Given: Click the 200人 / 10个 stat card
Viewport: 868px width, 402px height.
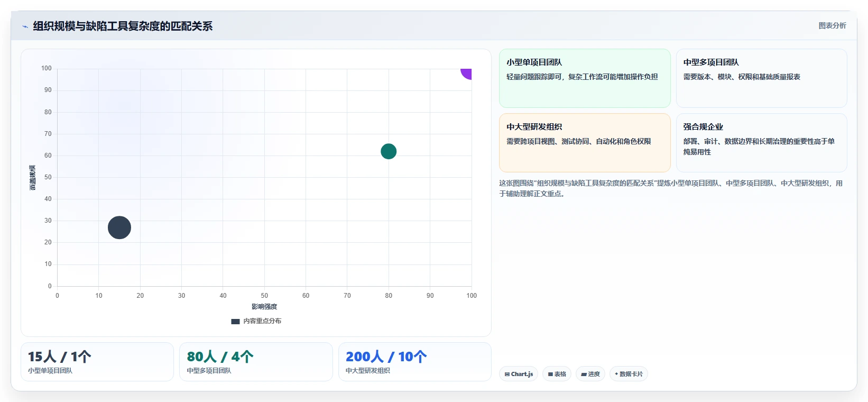Looking at the screenshot, I should (x=415, y=362).
